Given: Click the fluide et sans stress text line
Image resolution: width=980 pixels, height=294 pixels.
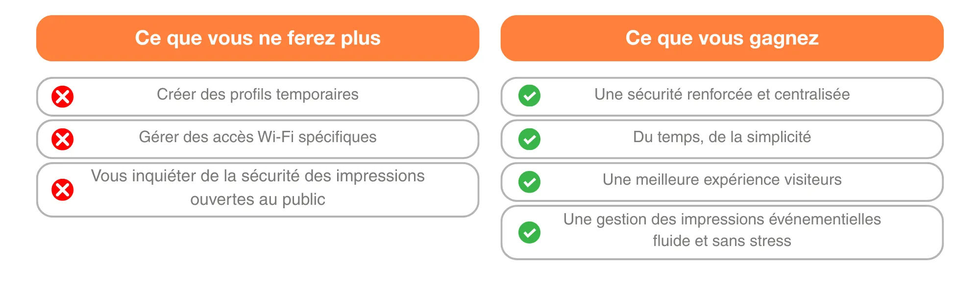Looking at the screenshot, I should [x=722, y=241].
